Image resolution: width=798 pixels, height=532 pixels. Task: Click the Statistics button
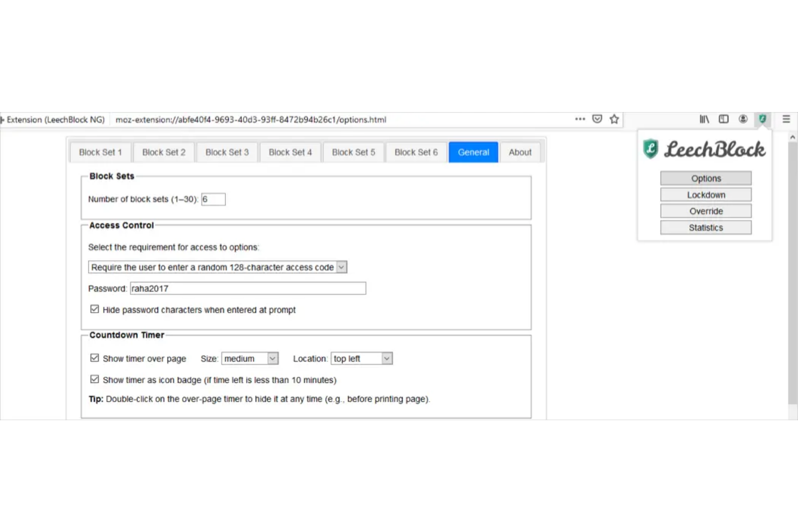(x=705, y=228)
